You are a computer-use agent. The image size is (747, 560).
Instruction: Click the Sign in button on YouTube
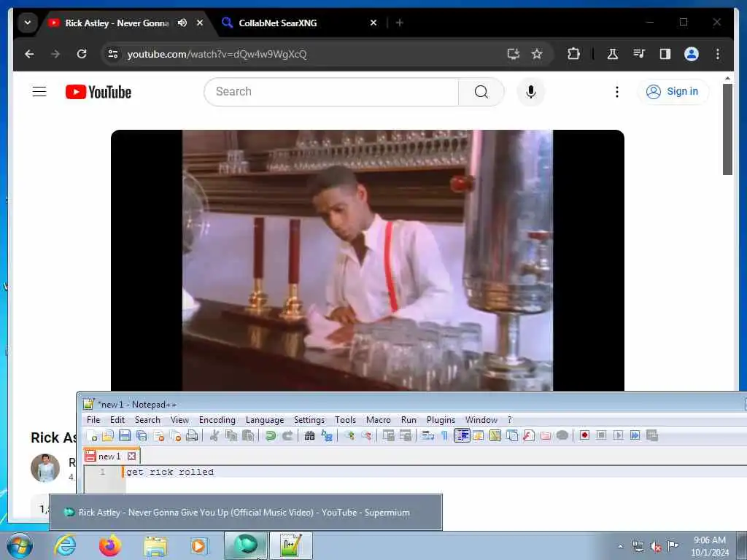(673, 91)
